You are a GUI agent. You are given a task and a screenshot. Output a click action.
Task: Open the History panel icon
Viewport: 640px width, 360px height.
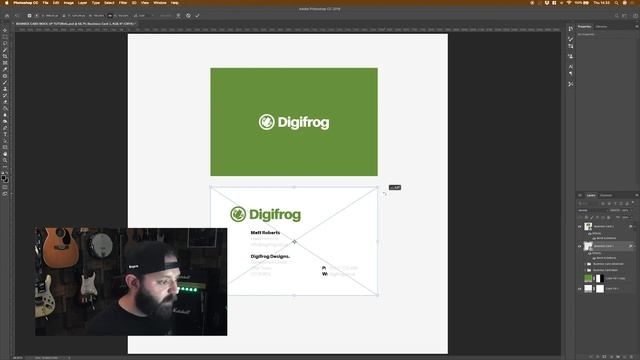pyautogui.click(x=571, y=29)
